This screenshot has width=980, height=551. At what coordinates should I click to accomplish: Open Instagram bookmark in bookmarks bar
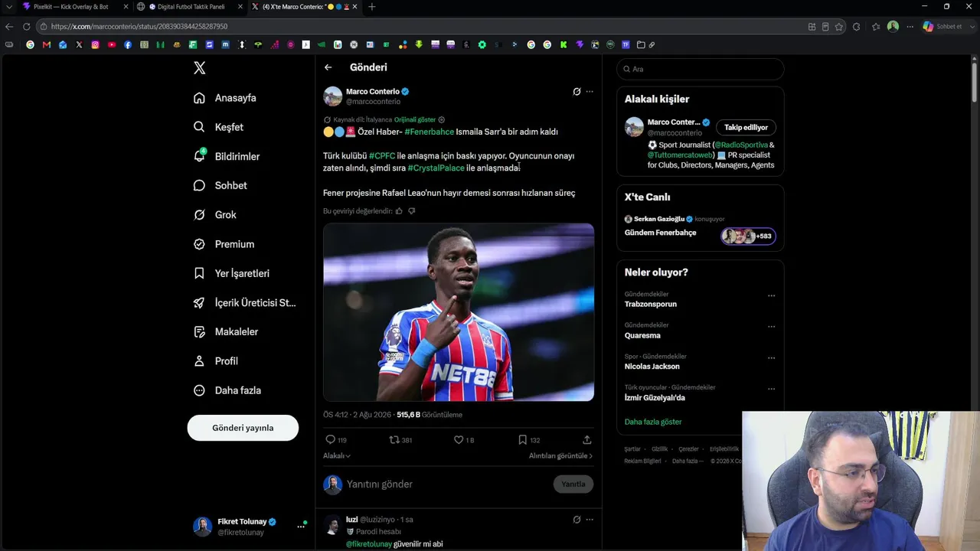pyautogui.click(x=95, y=45)
